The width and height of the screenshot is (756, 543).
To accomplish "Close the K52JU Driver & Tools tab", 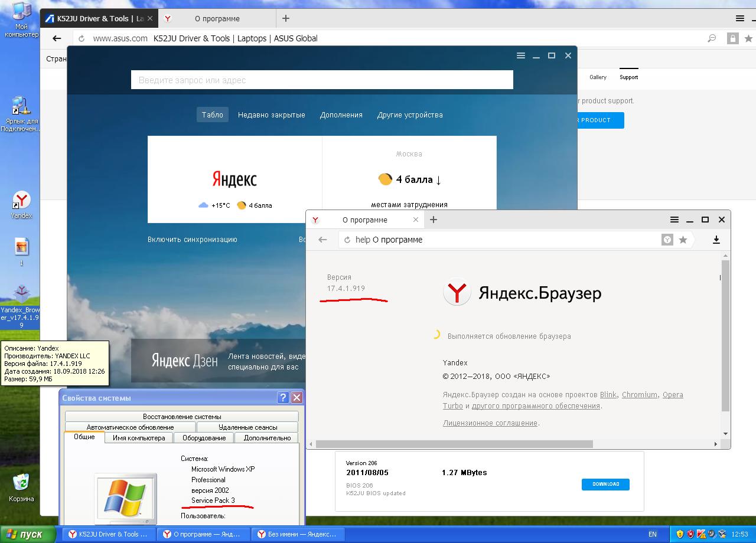I will (150, 18).
